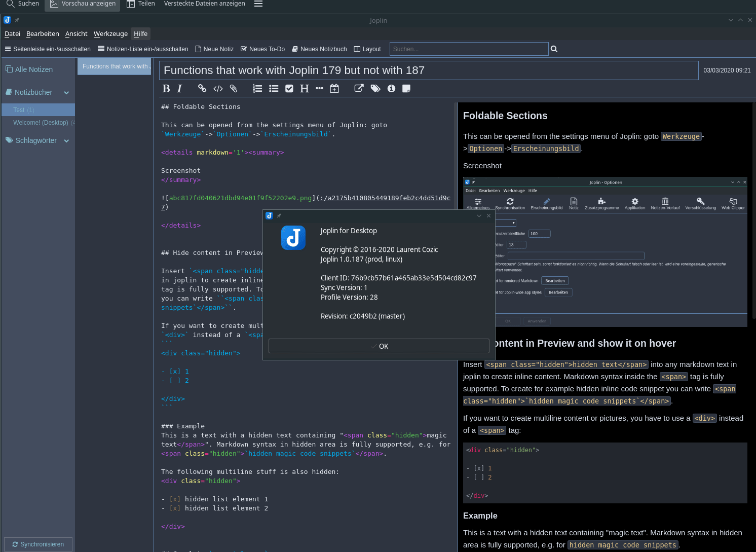Image resolution: width=756 pixels, height=552 pixels.
Task: Toggle Vorschau anzeigen at the top
Action: click(82, 4)
